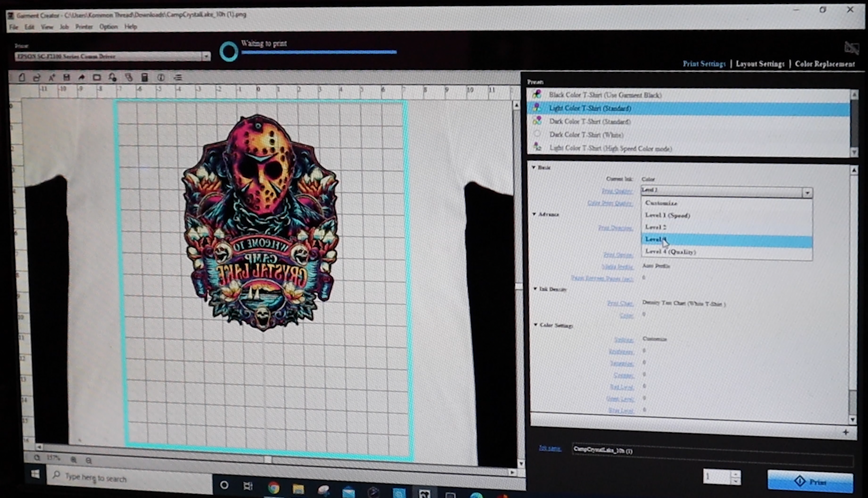Switch to Color Replacement tab

(x=825, y=64)
